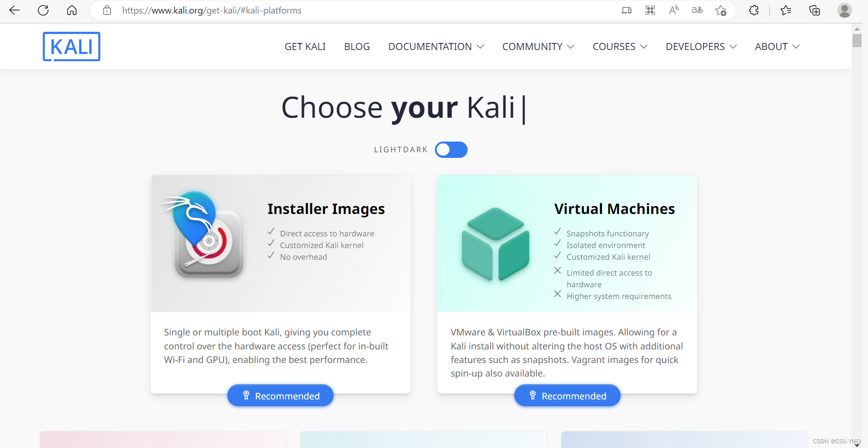Click the vertical scrollbar thumb
Screen dimensions: 868x448
[857, 41]
